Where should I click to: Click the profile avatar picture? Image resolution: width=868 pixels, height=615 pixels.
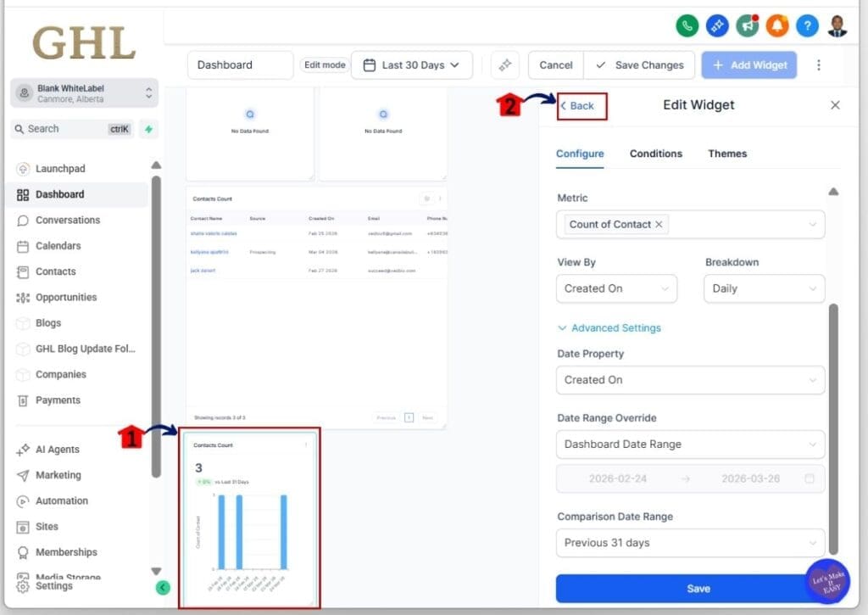tap(837, 25)
